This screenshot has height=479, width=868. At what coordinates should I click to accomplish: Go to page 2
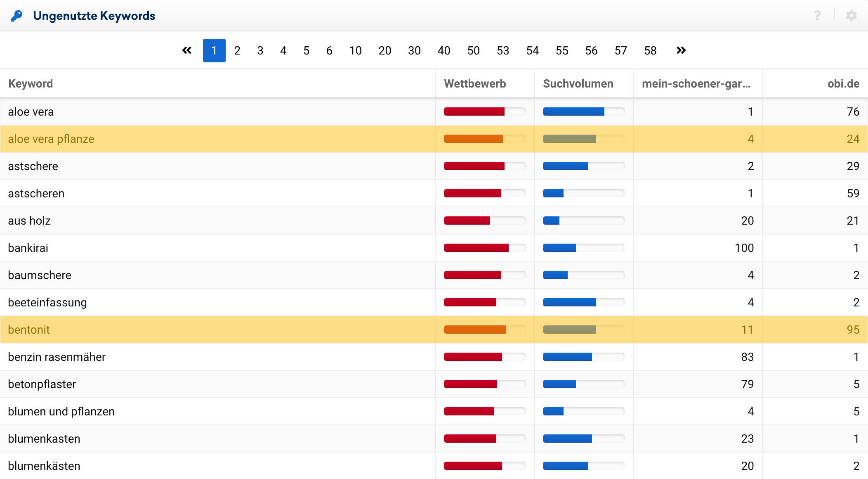tap(237, 50)
